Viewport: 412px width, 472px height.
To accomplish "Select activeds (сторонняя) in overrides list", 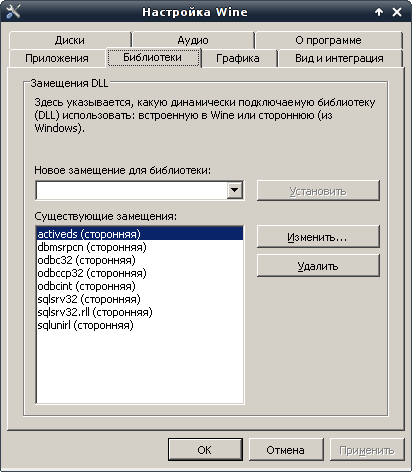I will (140, 234).
